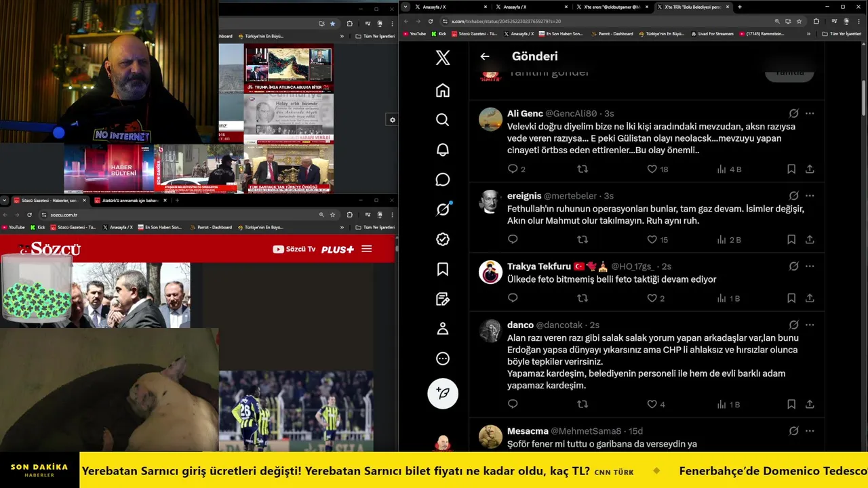
Task: View analytics of ereignis's post showing 2 B
Action: point(729,239)
